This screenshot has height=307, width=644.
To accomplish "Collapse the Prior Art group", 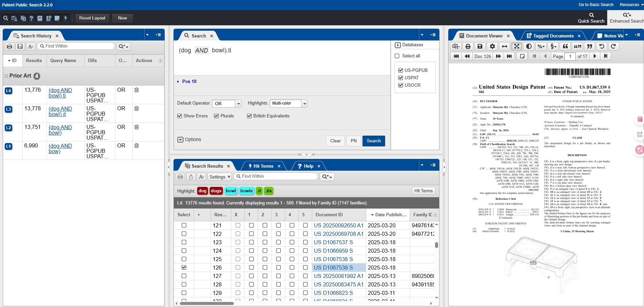I will pos(6,76).
